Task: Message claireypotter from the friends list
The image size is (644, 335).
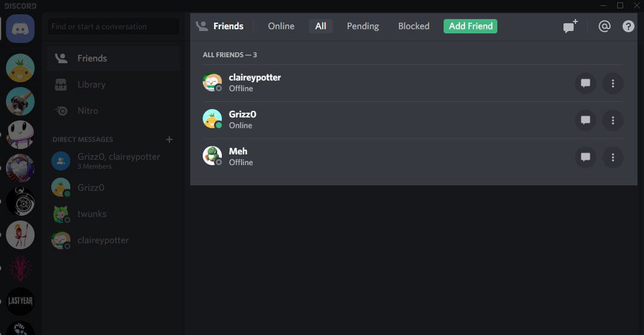Action: click(586, 83)
